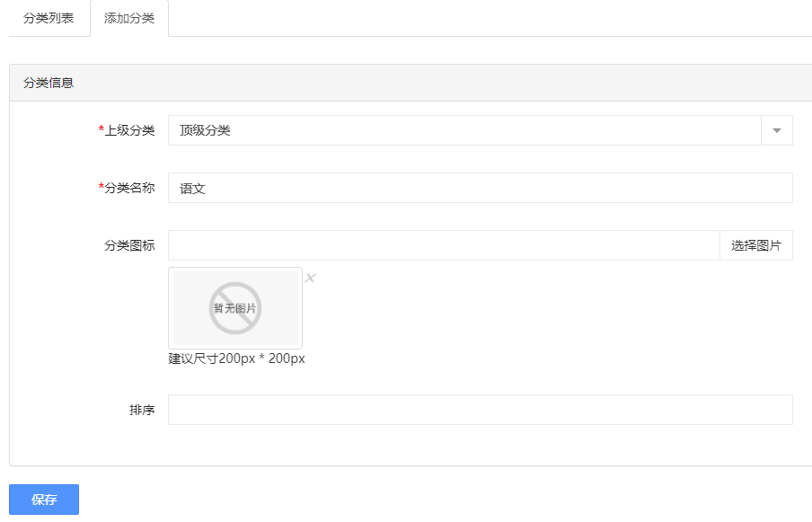This screenshot has width=812, height=522.
Task: Click the 排序 field label
Action: coord(142,410)
